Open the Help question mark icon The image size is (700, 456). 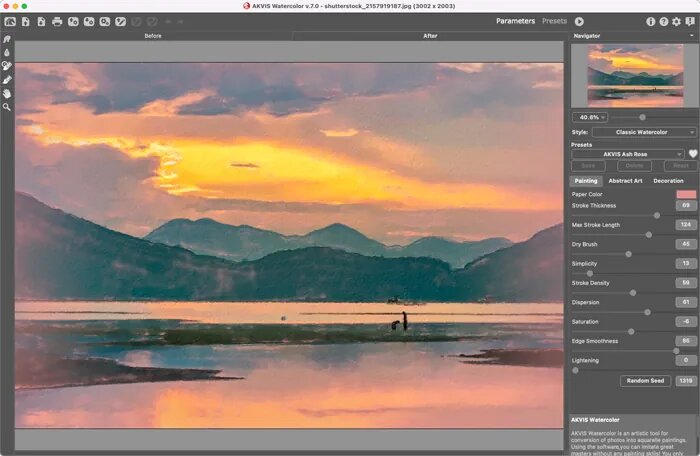coord(663,21)
